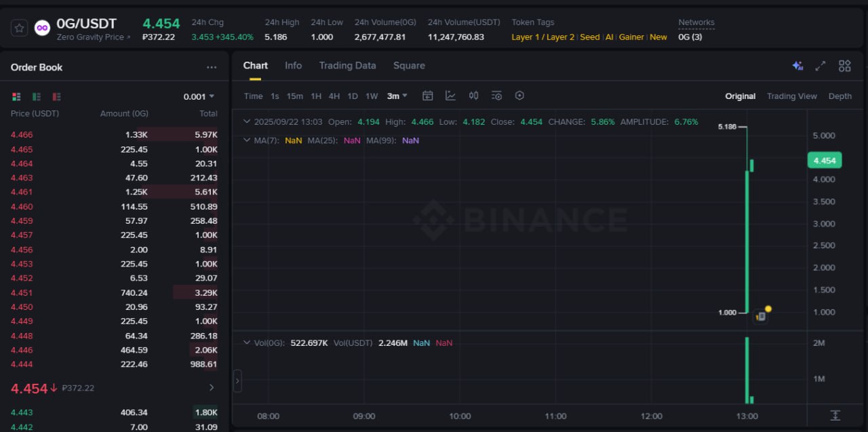Click the 0G coin logo
This screenshot has height=432, width=868.
(42, 28)
